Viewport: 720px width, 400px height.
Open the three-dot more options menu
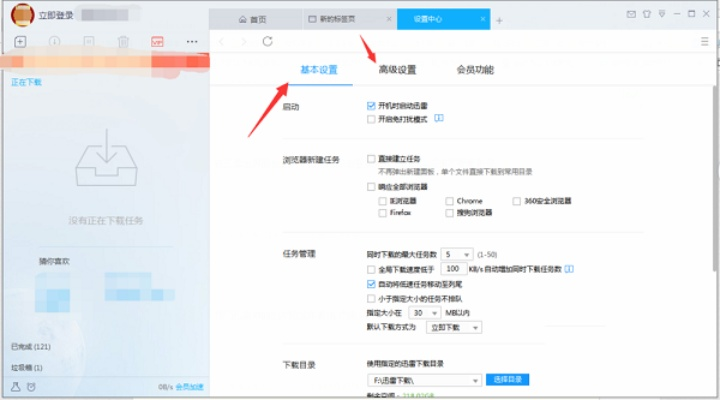[192, 42]
